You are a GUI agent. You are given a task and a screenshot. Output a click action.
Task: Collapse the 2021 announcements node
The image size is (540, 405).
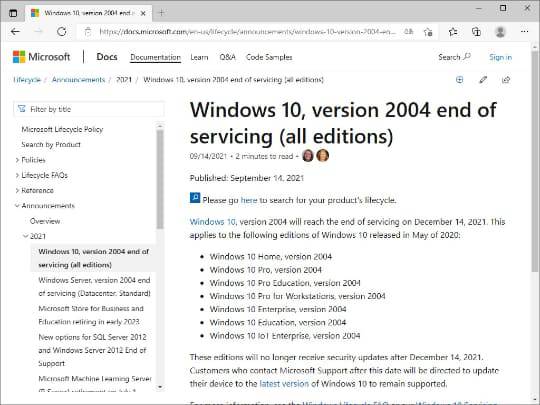coord(25,236)
